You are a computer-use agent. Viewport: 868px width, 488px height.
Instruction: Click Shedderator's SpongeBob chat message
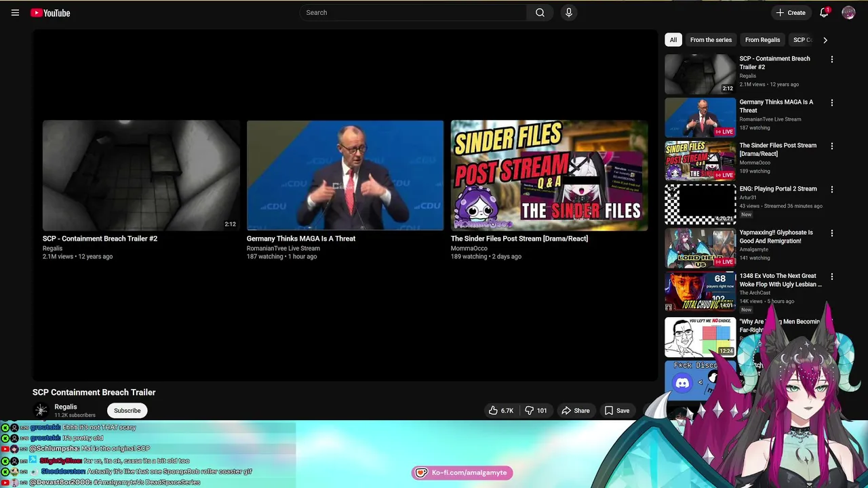tap(148, 471)
